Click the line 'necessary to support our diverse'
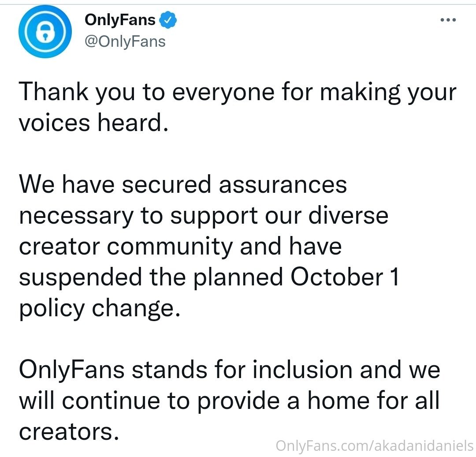 (203, 216)
